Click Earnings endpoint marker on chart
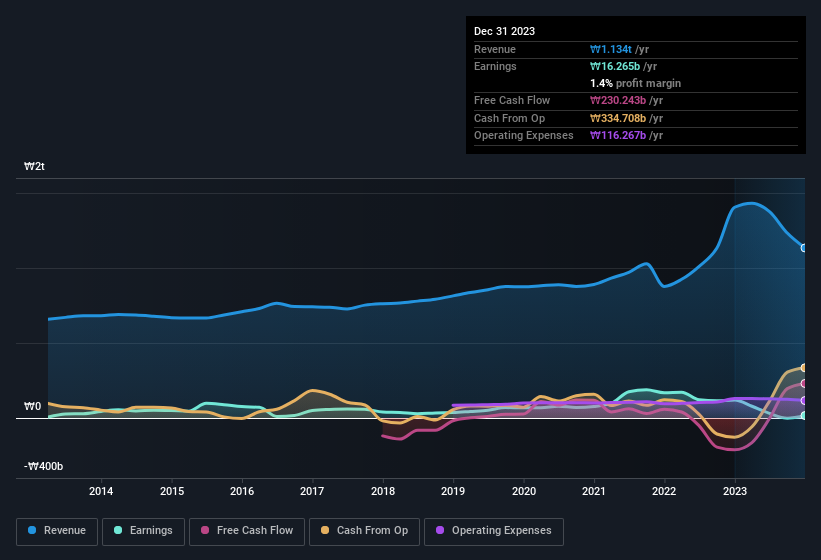 [804, 415]
